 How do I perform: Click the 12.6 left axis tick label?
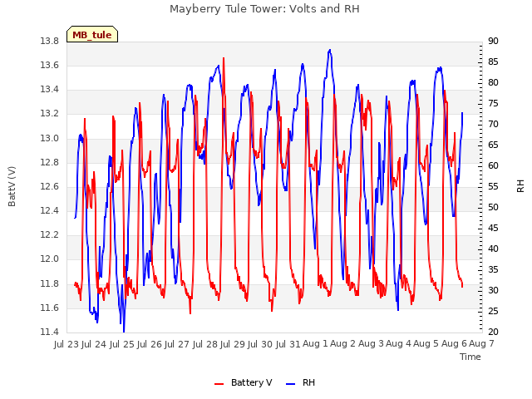pyautogui.click(x=49, y=186)
